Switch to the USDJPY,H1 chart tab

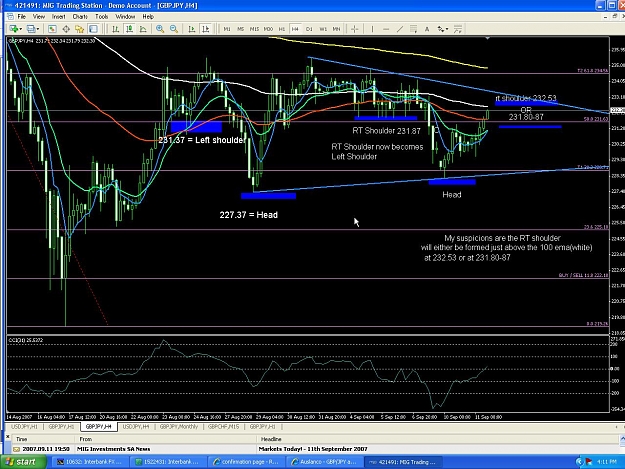tap(24, 427)
